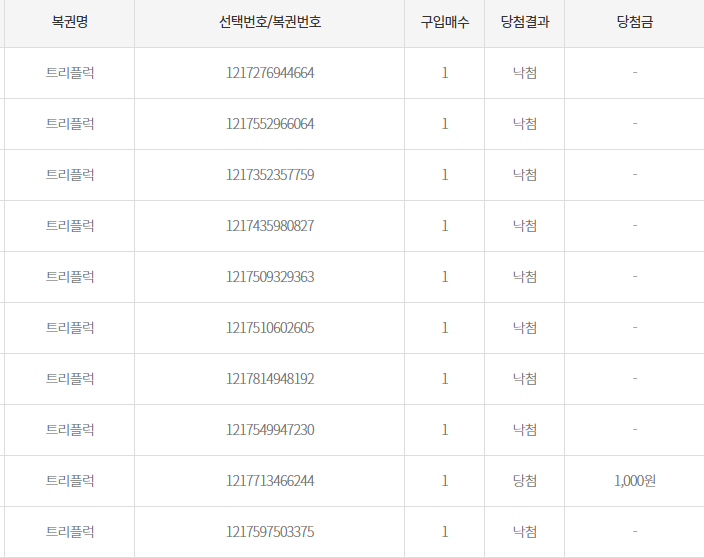The width and height of the screenshot is (704, 558).
Task: Click lottery number 1217814948192
Action: [270, 379]
